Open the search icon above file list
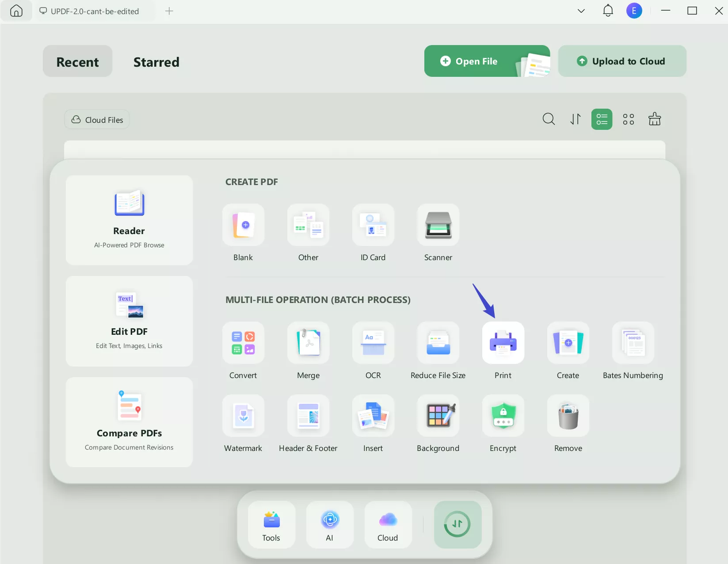 549,119
